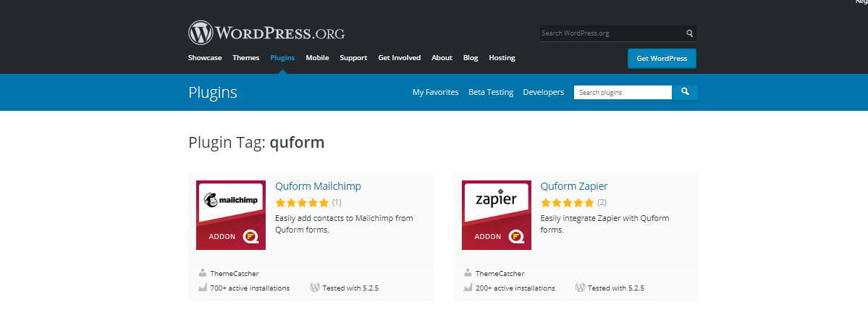
Task: Click the (2) rating count
Action: [602, 202]
